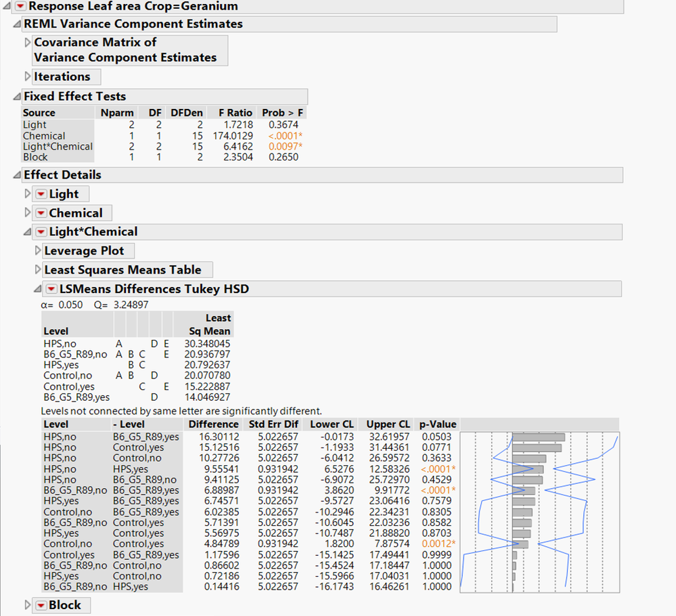Open LSMeans Differences Tukey HSD options menu
The image size is (676, 616).
tap(51, 288)
